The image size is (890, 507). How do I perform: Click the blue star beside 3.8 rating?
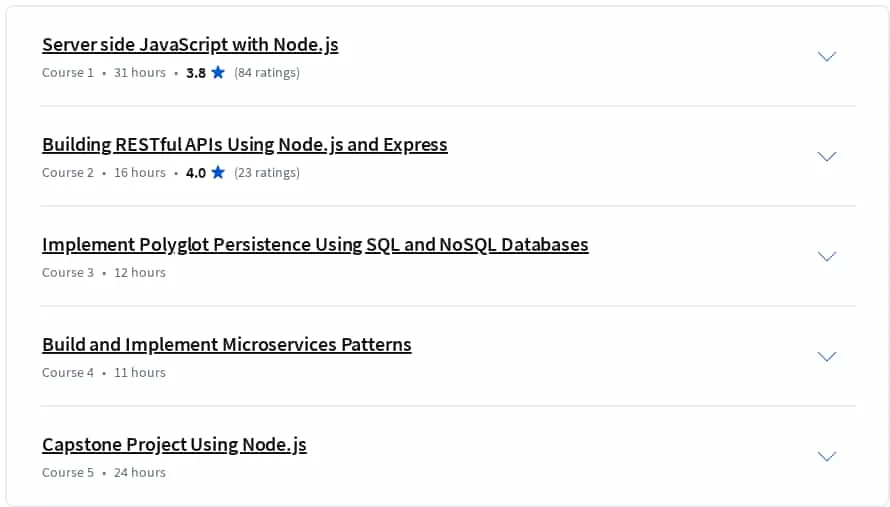tap(218, 73)
